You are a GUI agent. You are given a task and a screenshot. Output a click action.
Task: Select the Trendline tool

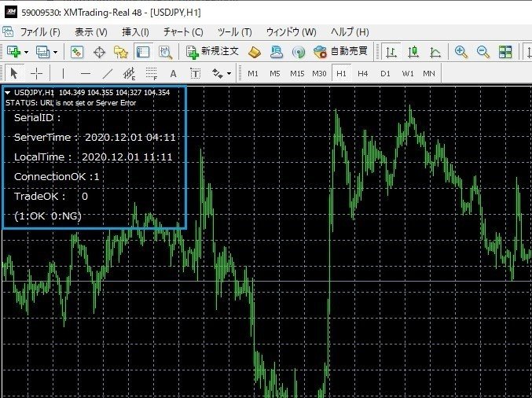[x=108, y=73]
